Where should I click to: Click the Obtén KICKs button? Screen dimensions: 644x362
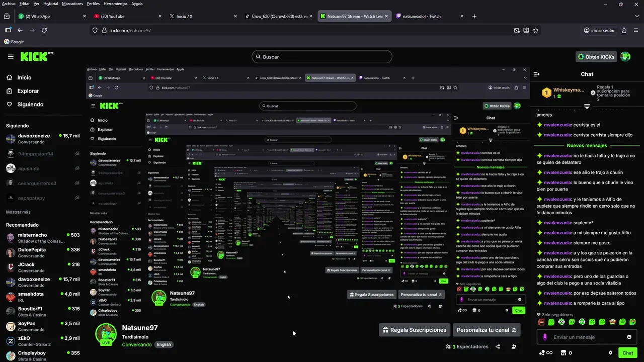pos(596,57)
